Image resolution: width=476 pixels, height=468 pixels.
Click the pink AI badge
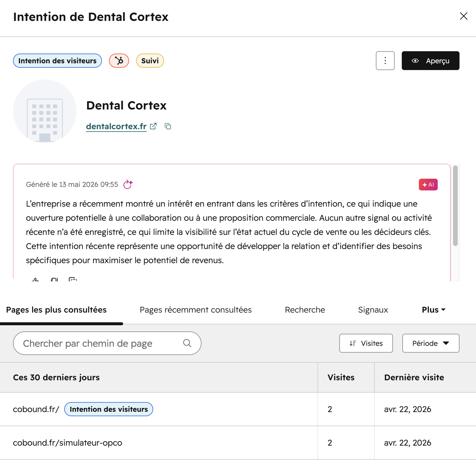[x=428, y=185]
